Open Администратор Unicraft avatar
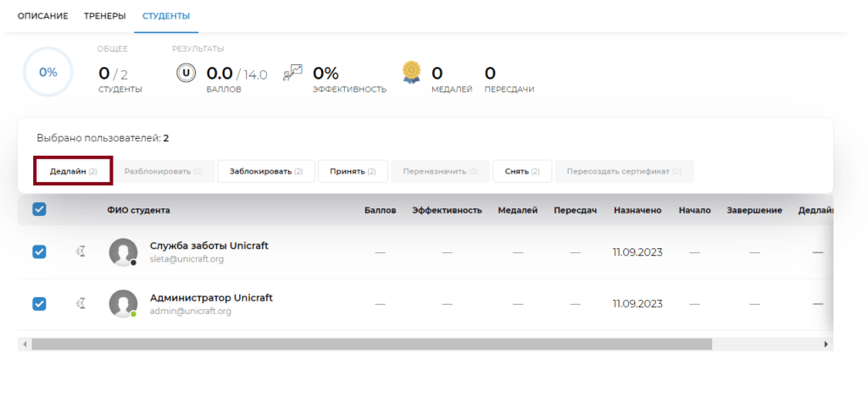The image size is (868, 398). tap(123, 303)
